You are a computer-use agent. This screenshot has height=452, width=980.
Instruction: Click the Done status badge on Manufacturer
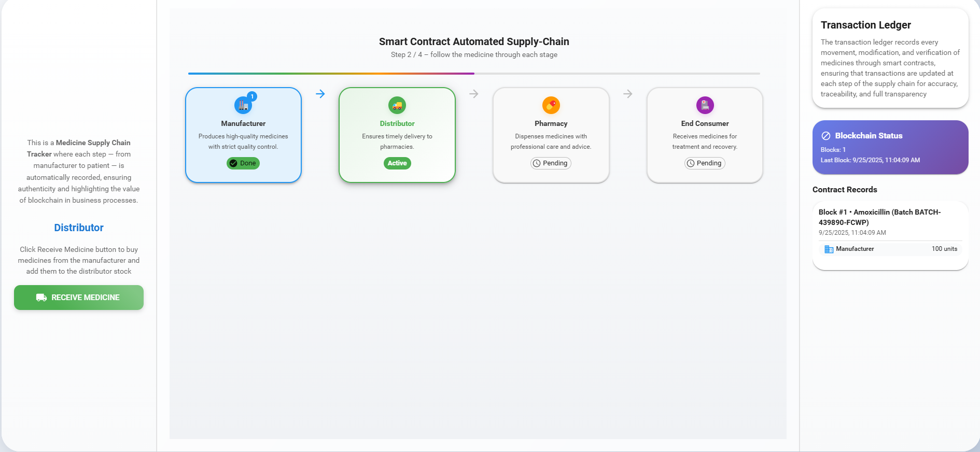pos(243,163)
